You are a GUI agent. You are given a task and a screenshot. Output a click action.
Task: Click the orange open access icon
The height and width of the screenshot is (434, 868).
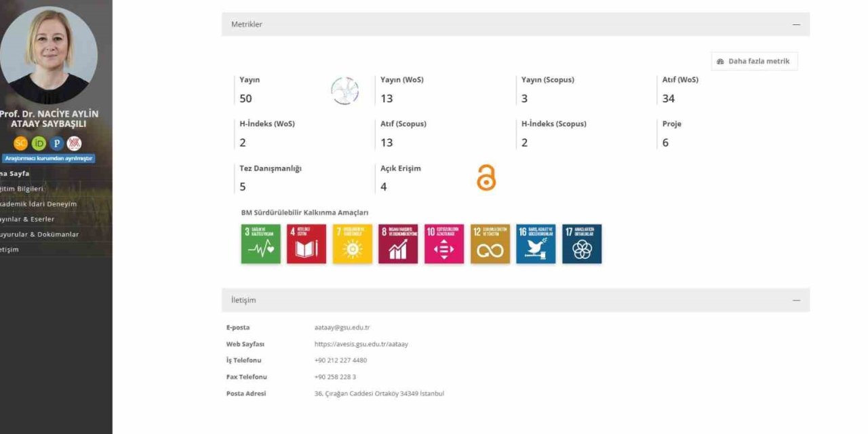coord(486,178)
